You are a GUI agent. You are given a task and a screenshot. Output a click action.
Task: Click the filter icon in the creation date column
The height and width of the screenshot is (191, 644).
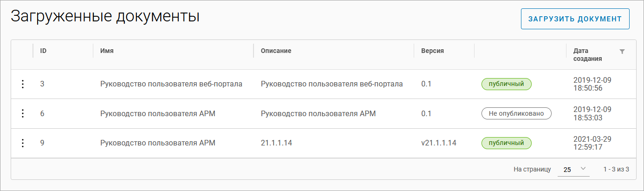click(x=622, y=51)
